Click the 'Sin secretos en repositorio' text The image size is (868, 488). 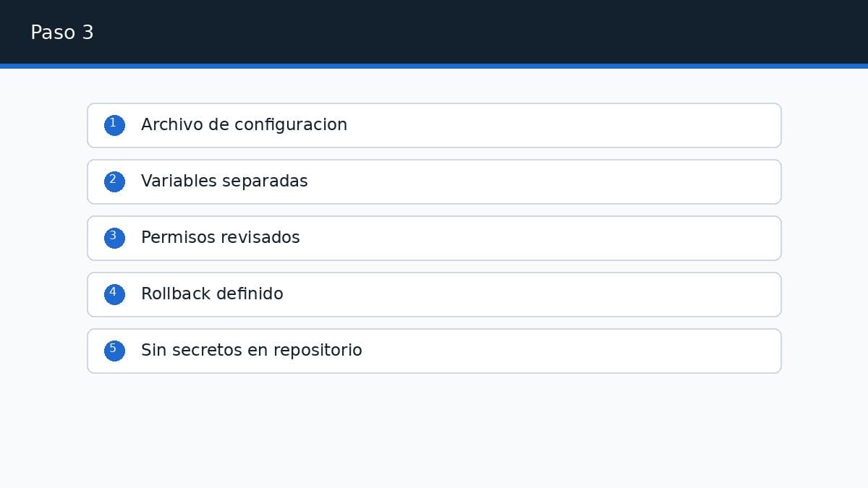[251, 351]
